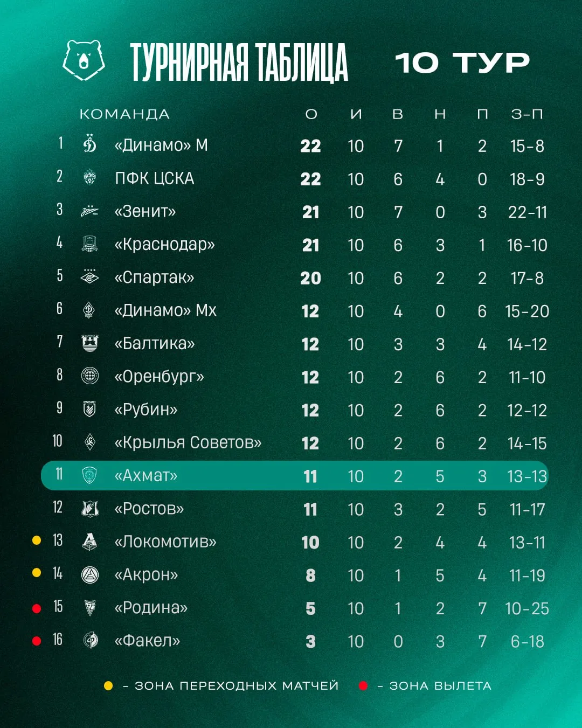Click the yellow dot beside Lokomotiv row

pos(37,540)
